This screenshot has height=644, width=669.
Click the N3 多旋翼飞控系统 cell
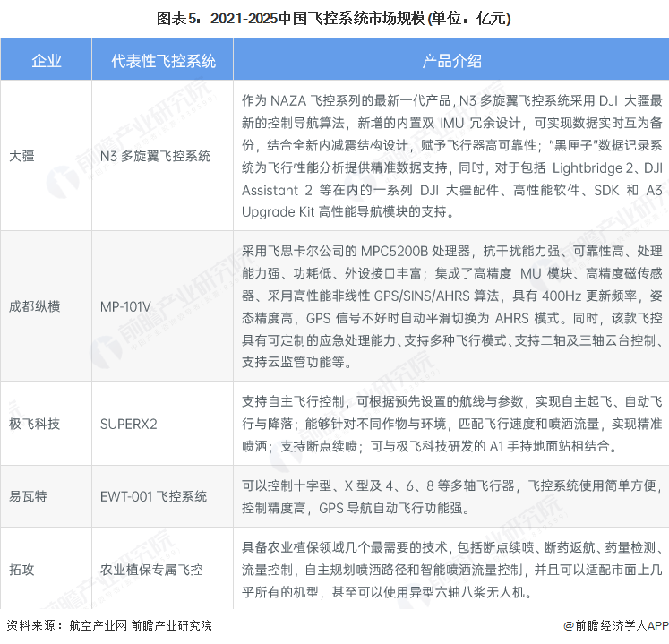pyautogui.click(x=155, y=156)
